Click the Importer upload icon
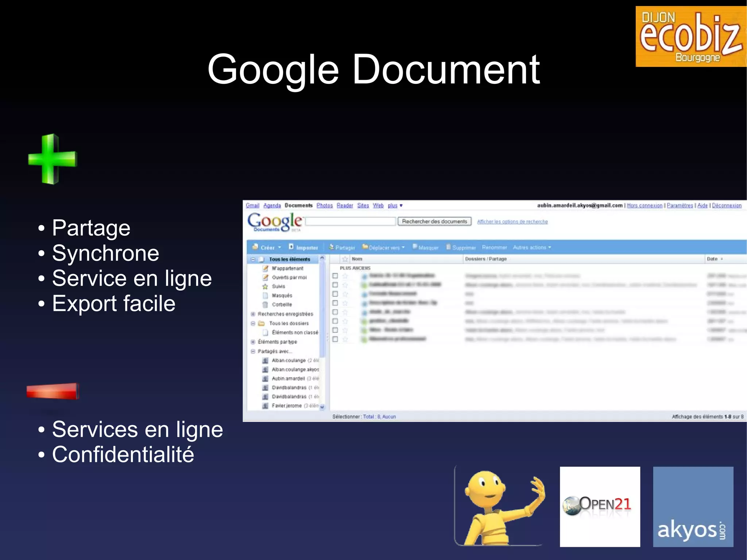This screenshot has width=747, height=560. pos(291,247)
